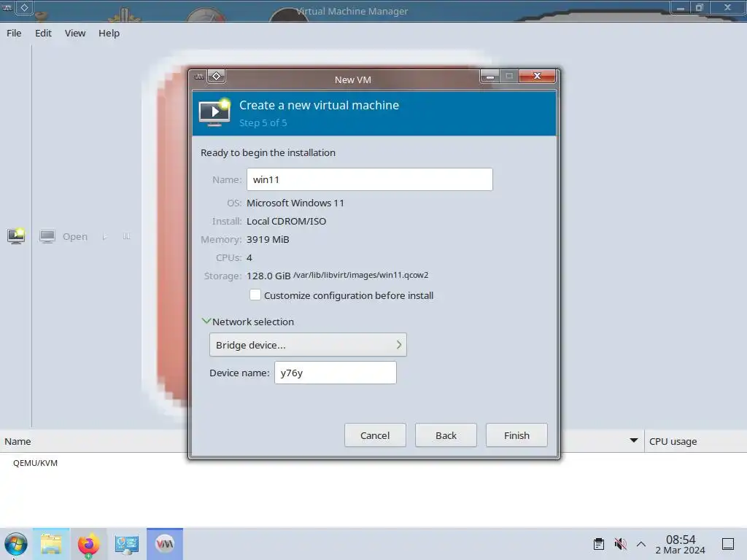Open the system settings taskbar icon
This screenshot has height=560, width=747.
point(127,544)
